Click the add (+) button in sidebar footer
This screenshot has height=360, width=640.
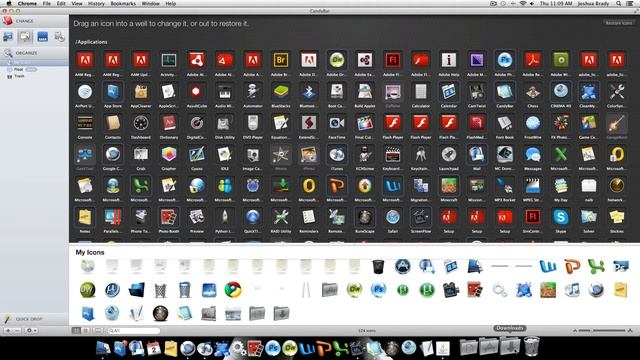pyautogui.click(x=8, y=330)
